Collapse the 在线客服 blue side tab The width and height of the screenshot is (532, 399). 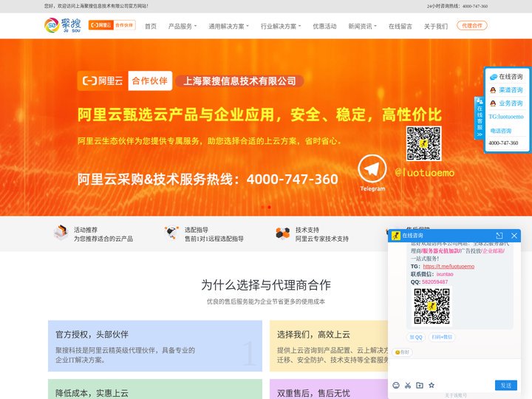click(479, 117)
